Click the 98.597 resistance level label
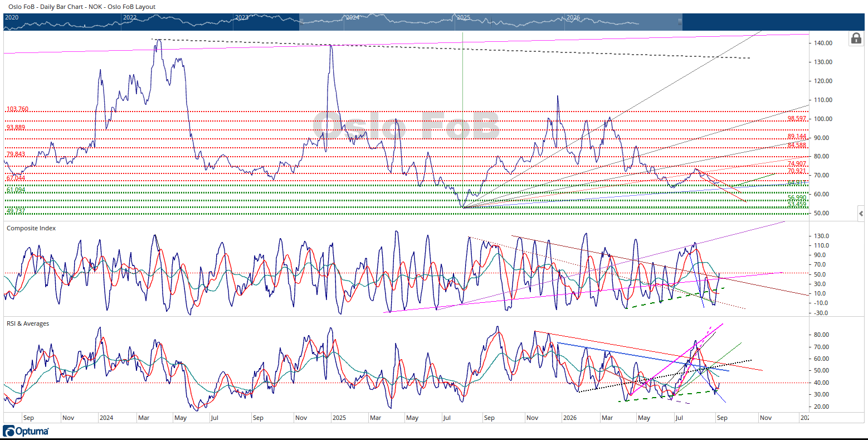The width and height of the screenshot is (868, 440). [797, 118]
